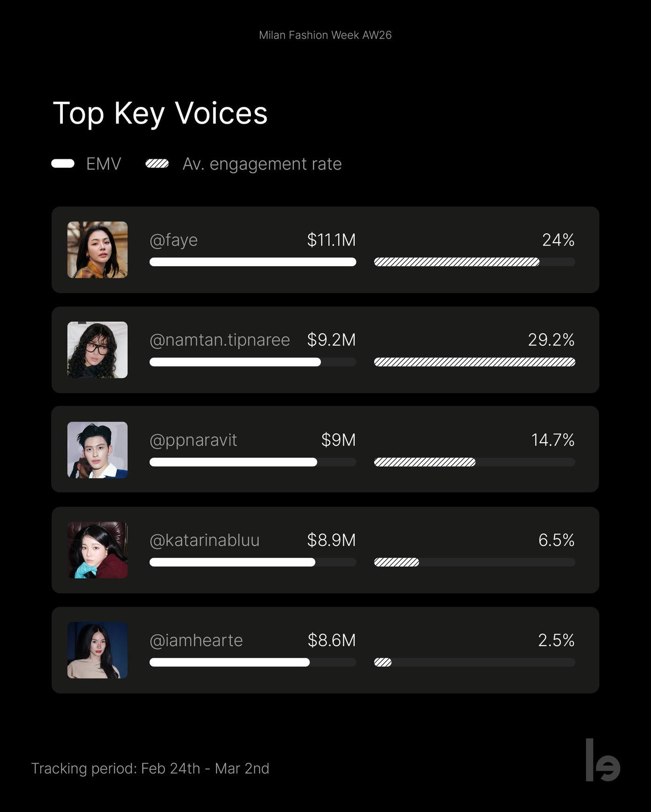Click the Milan Fashion Week AW26 title
This screenshot has height=812, width=651.
(x=325, y=35)
